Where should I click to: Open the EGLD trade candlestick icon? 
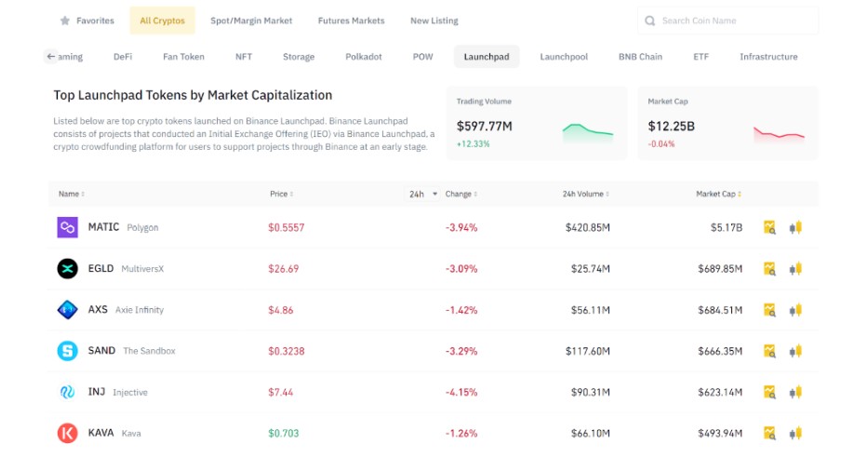point(795,269)
